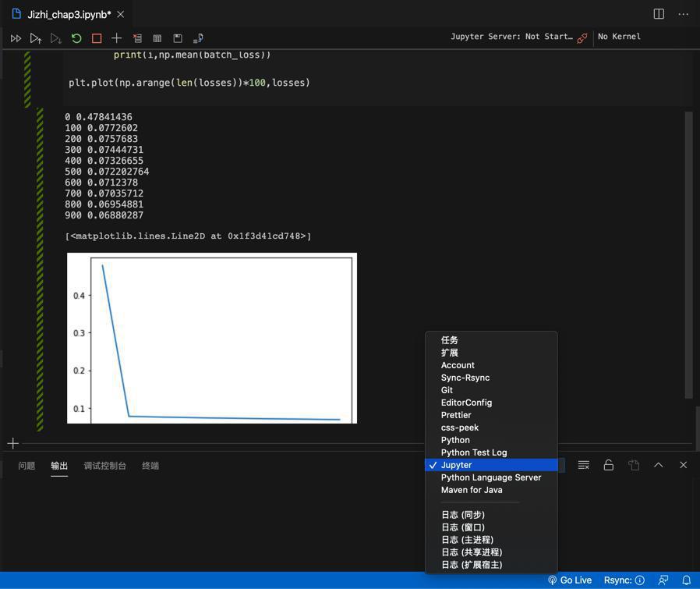Click the plt.plot code line
The height and width of the screenshot is (589, 700).
(189, 83)
